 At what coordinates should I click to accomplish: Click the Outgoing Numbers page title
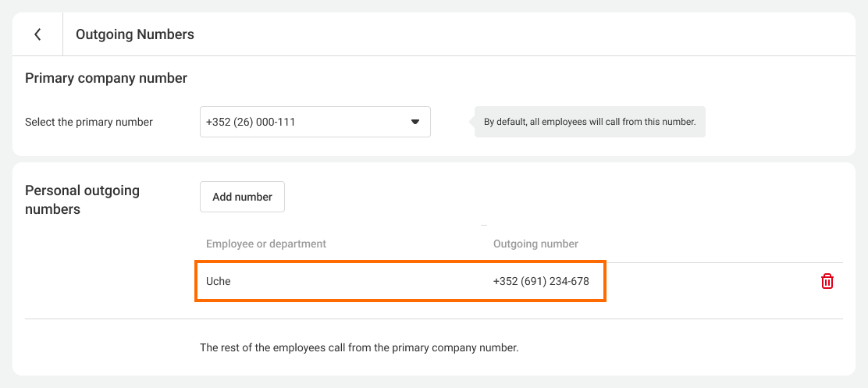tap(135, 34)
